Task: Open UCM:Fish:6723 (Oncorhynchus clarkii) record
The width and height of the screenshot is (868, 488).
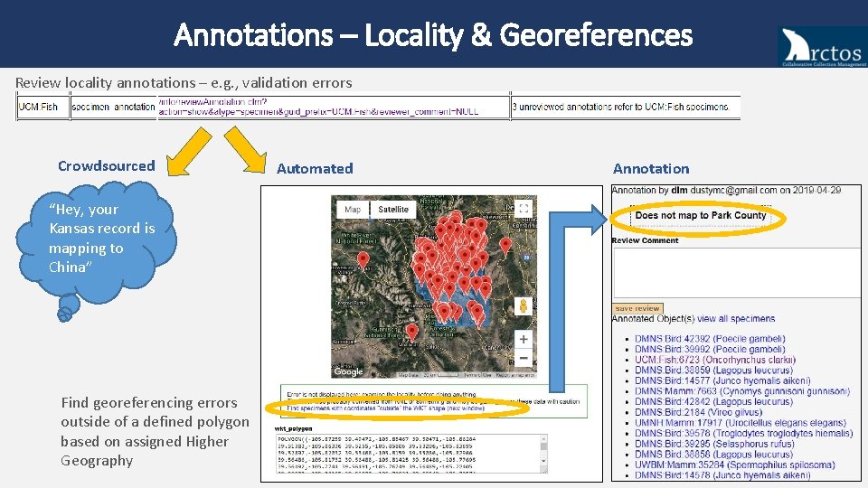Action: click(x=714, y=360)
